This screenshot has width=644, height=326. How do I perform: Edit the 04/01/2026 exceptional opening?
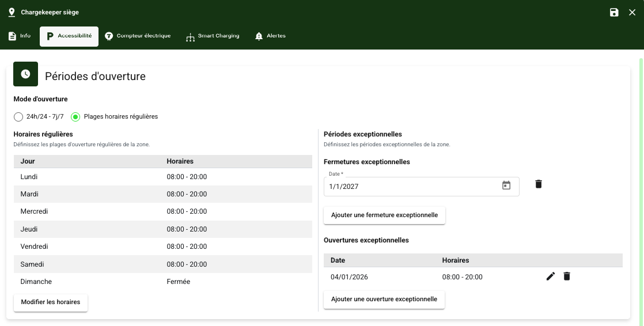(x=551, y=276)
